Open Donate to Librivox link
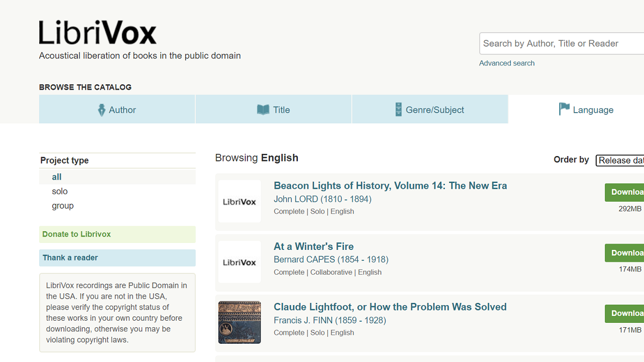Viewport: 644px width, 362px height. pyautogui.click(x=77, y=234)
